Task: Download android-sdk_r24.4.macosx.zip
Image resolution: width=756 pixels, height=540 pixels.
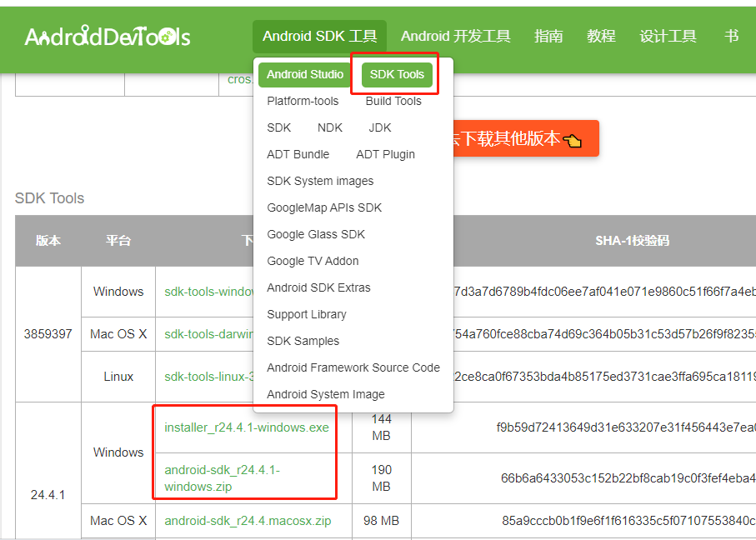Action: tap(248, 521)
